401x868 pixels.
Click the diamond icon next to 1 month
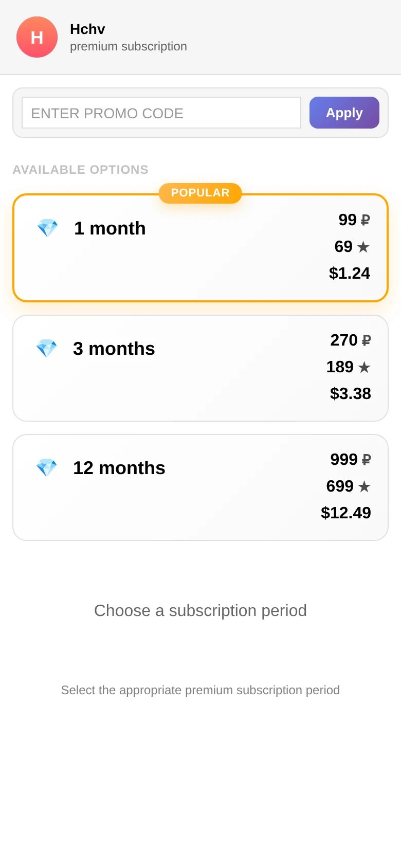coord(47,228)
